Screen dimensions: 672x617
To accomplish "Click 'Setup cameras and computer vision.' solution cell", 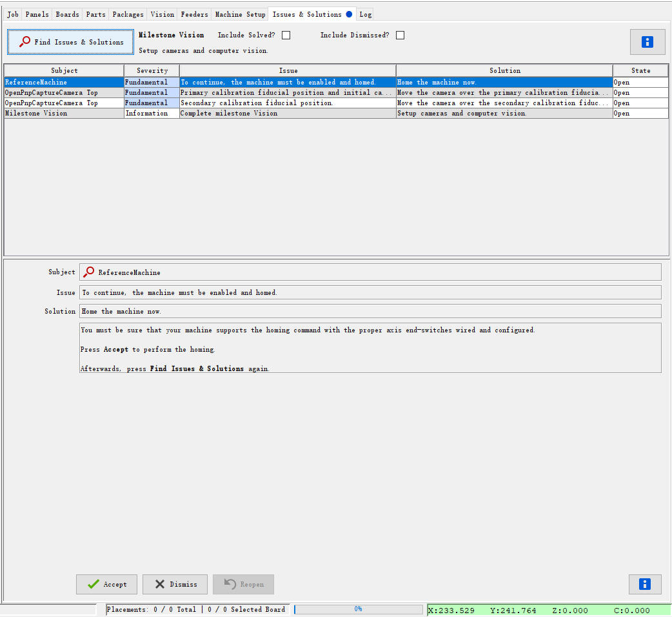I will click(505, 113).
